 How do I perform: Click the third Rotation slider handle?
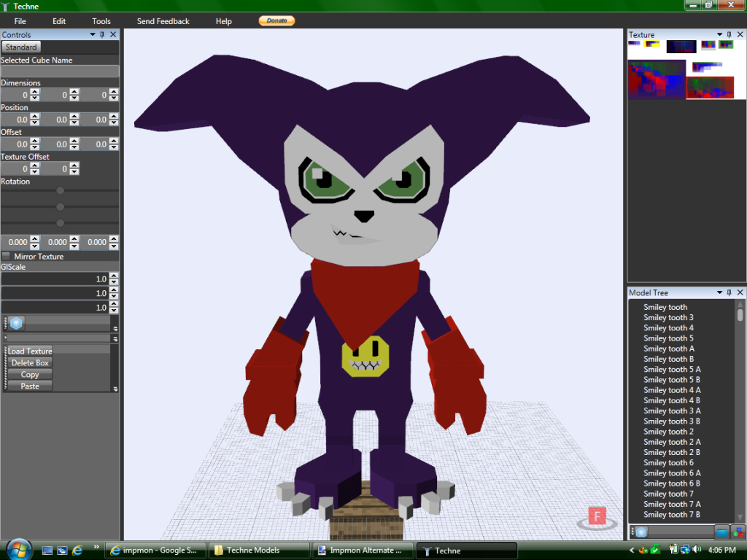[x=60, y=223]
